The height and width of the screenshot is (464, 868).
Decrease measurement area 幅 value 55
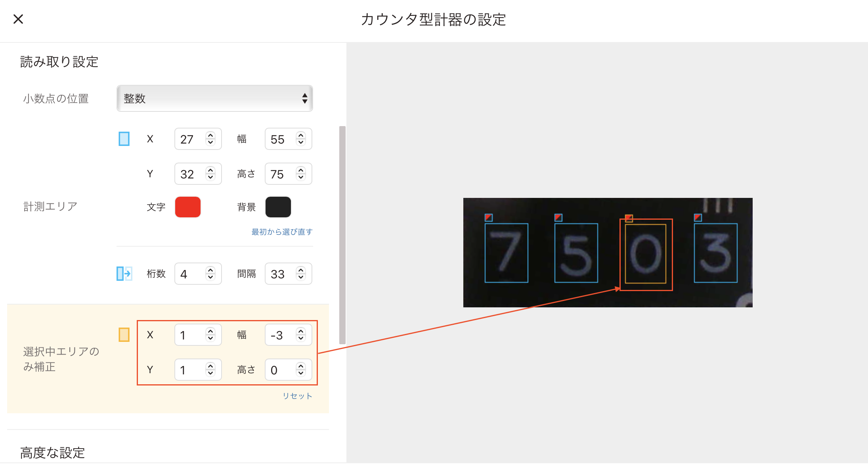[x=301, y=142]
